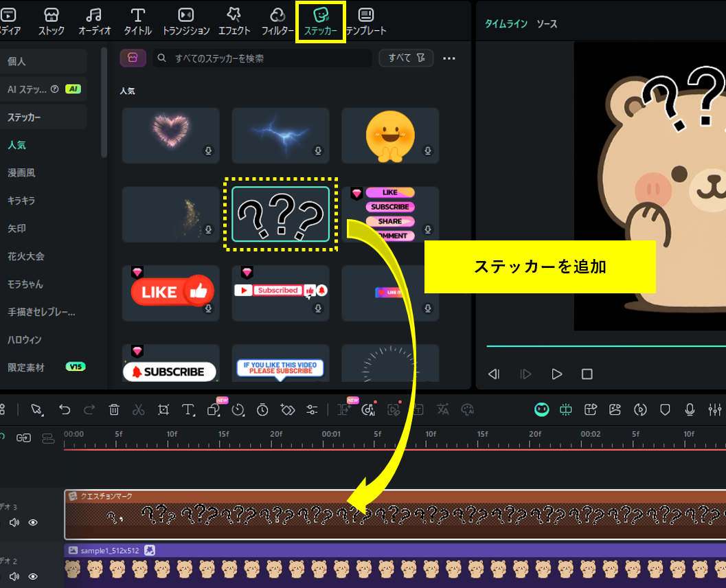Play the video in the preview panel

tap(556, 374)
